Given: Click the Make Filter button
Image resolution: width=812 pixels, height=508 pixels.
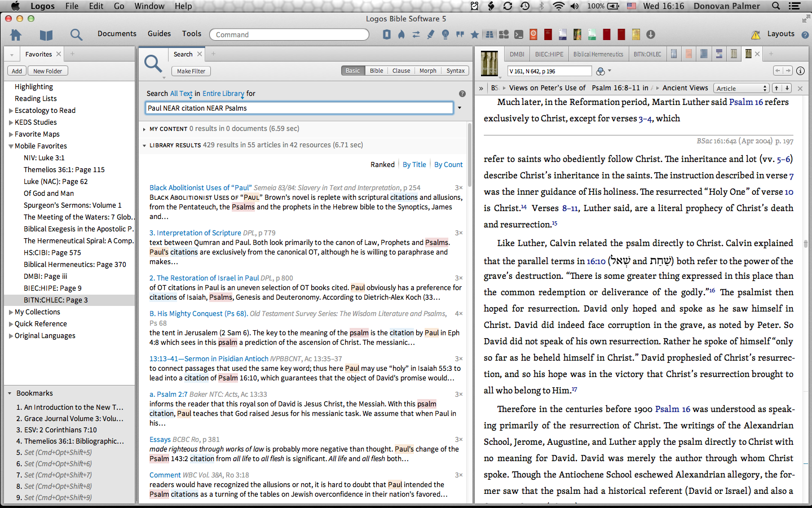Looking at the screenshot, I should pyautogui.click(x=191, y=71).
